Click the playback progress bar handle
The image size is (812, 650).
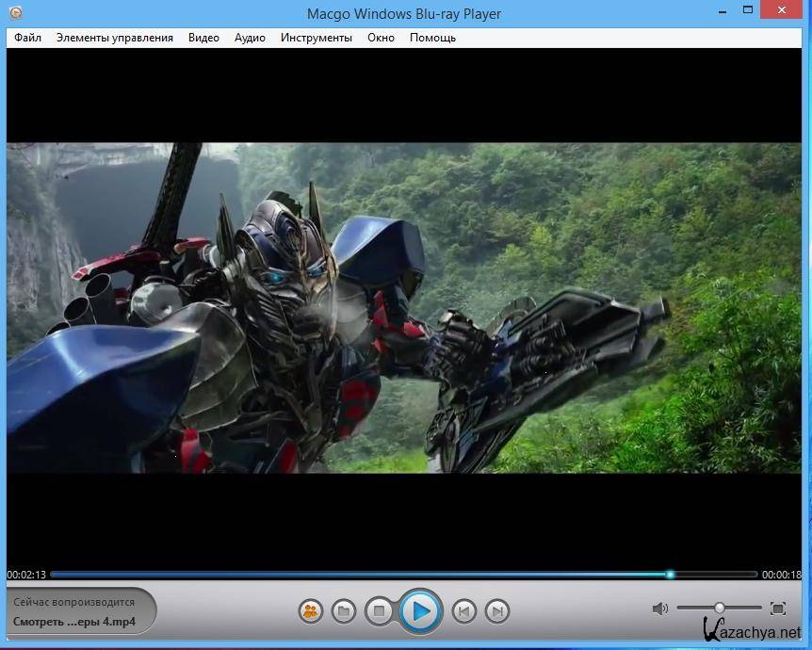coord(670,574)
